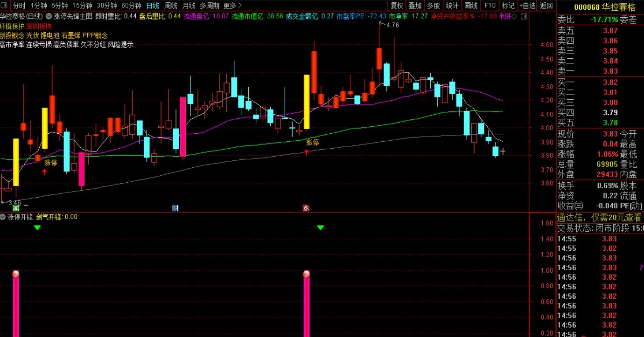Click the tall yellow limit-up candlestick labeled 张停

coord(307,102)
